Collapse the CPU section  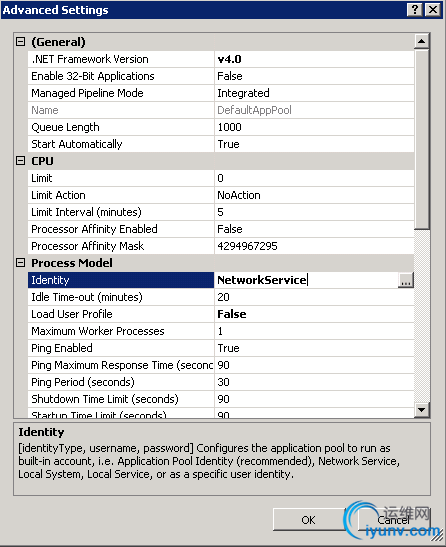click(x=21, y=161)
